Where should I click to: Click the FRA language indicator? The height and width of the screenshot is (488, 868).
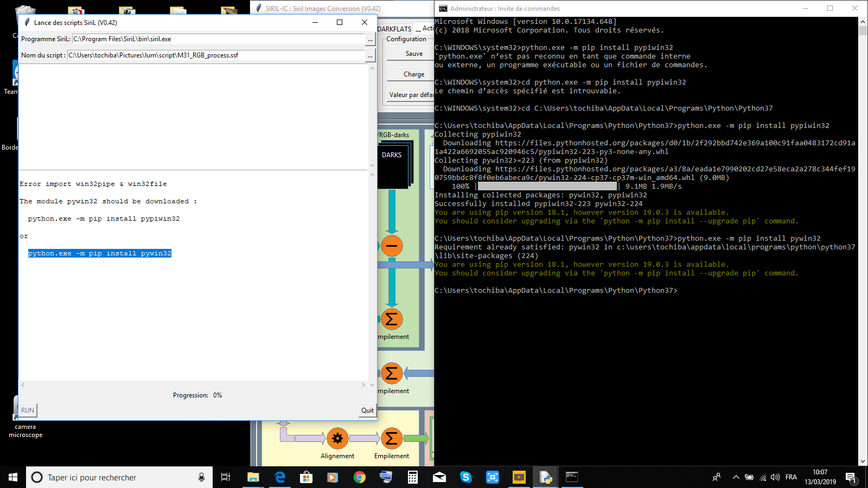pos(791,477)
